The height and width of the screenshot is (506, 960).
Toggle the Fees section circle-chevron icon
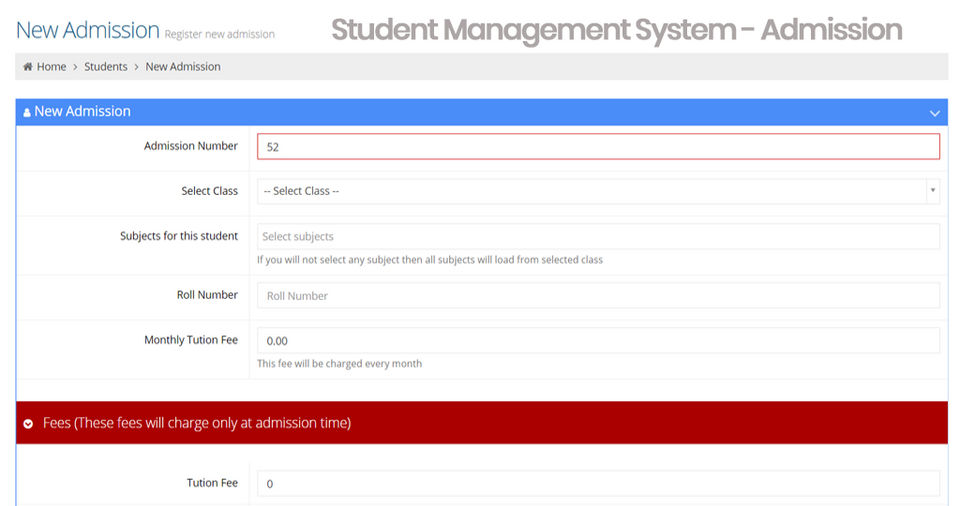(x=28, y=423)
